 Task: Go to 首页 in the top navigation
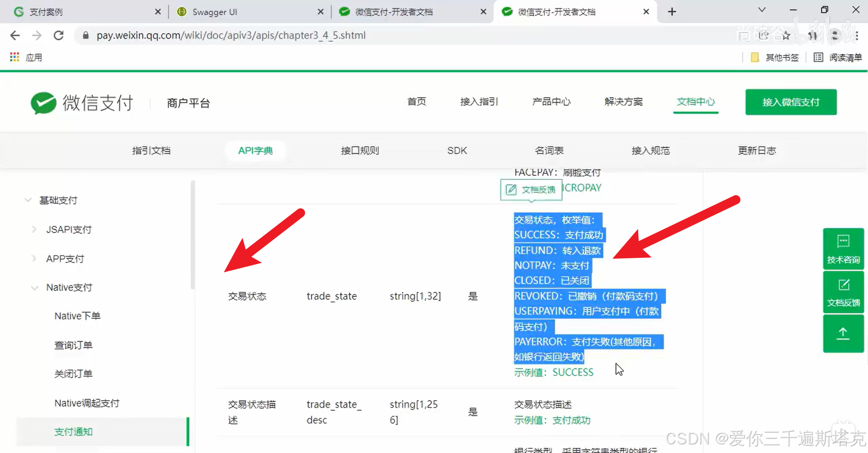(416, 102)
